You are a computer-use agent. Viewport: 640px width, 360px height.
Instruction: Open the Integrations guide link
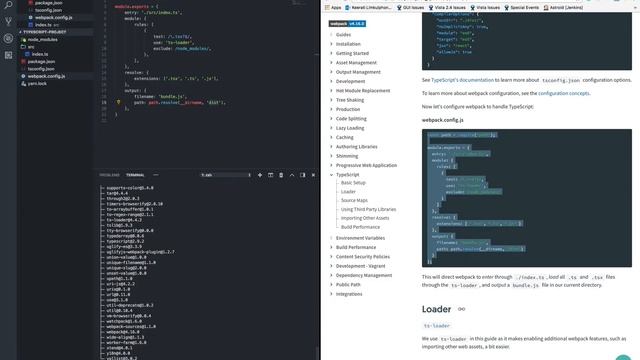tap(349, 294)
